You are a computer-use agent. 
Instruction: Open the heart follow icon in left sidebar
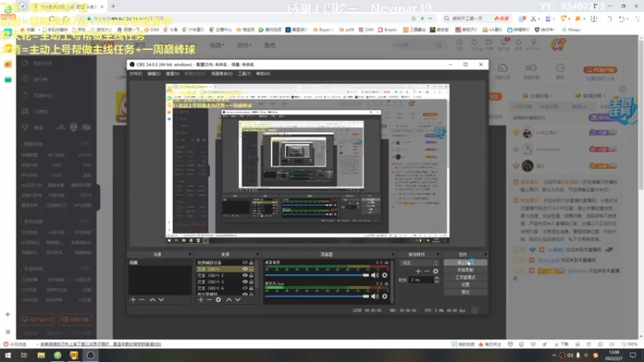click(25, 64)
